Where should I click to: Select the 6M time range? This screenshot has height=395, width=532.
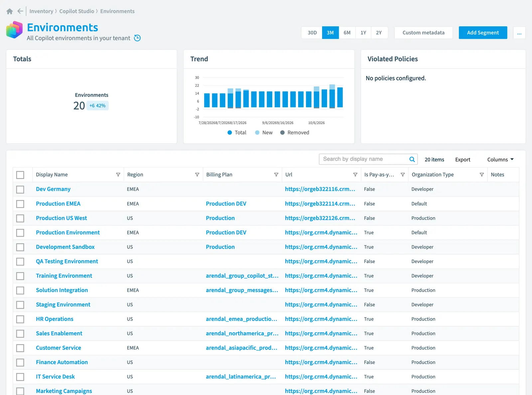coord(347,33)
